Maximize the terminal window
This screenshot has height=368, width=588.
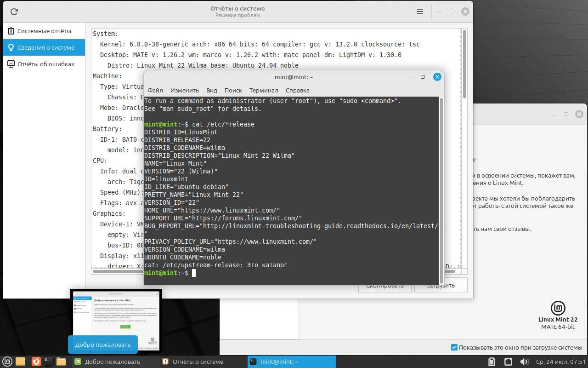click(x=423, y=77)
